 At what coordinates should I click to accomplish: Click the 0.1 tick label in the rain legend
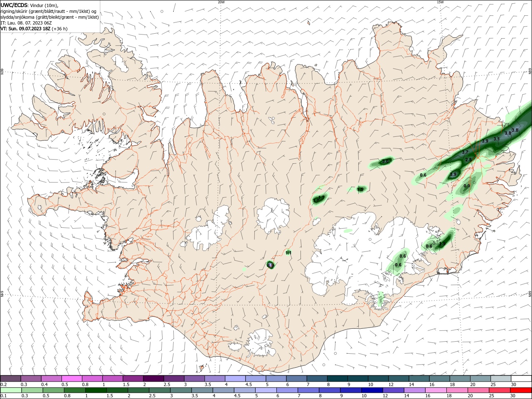[x=4, y=396]
